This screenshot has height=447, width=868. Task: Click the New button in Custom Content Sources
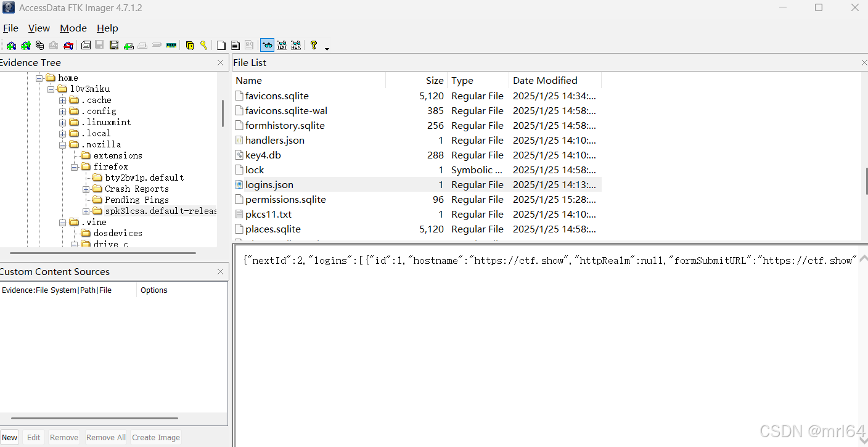coord(9,437)
